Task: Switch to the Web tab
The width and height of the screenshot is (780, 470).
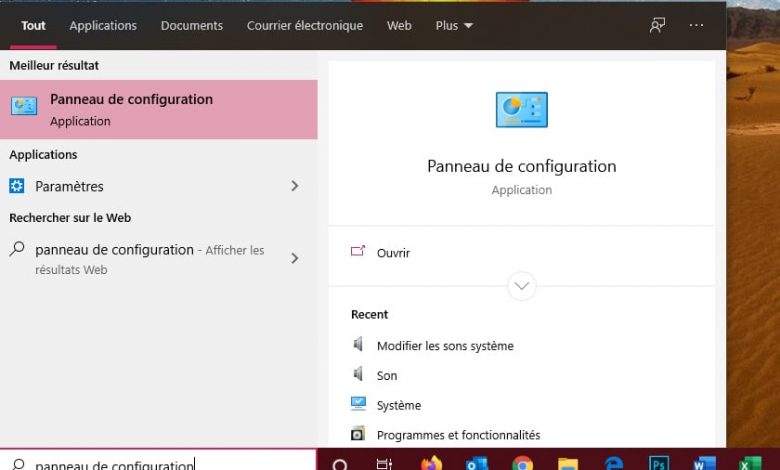Action: click(x=399, y=25)
